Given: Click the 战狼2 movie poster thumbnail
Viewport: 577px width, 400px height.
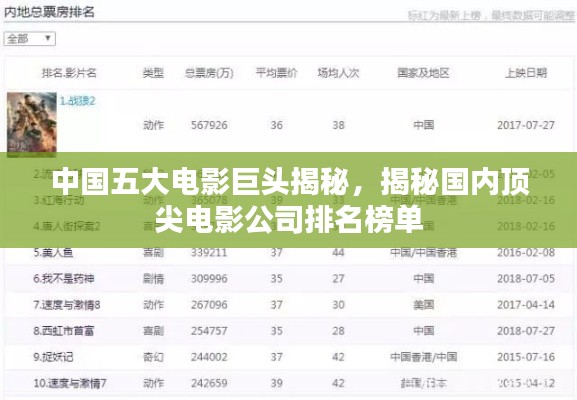Looking at the screenshot, I should pyautogui.click(x=32, y=122).
